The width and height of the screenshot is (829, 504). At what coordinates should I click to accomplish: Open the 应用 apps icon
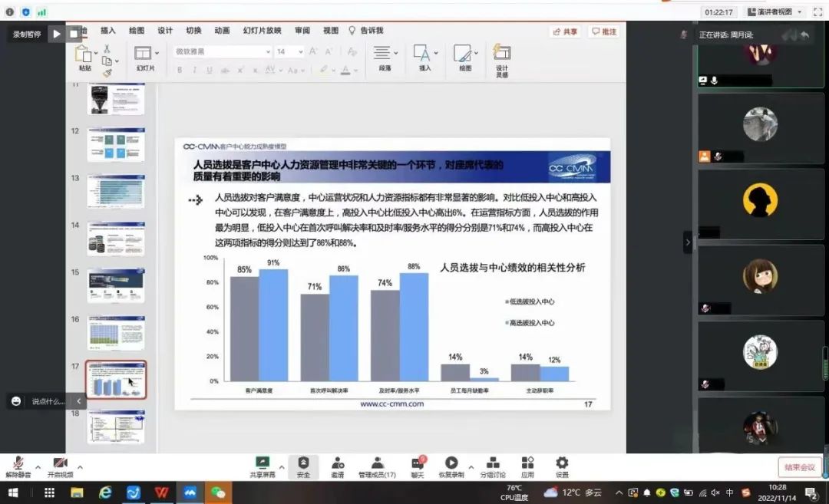pos(527,467)
